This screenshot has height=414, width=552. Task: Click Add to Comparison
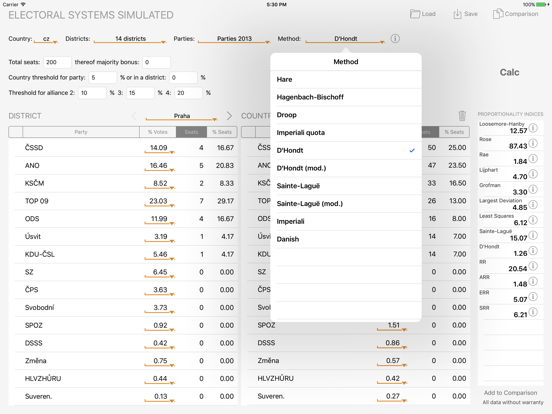pos(510,393)
